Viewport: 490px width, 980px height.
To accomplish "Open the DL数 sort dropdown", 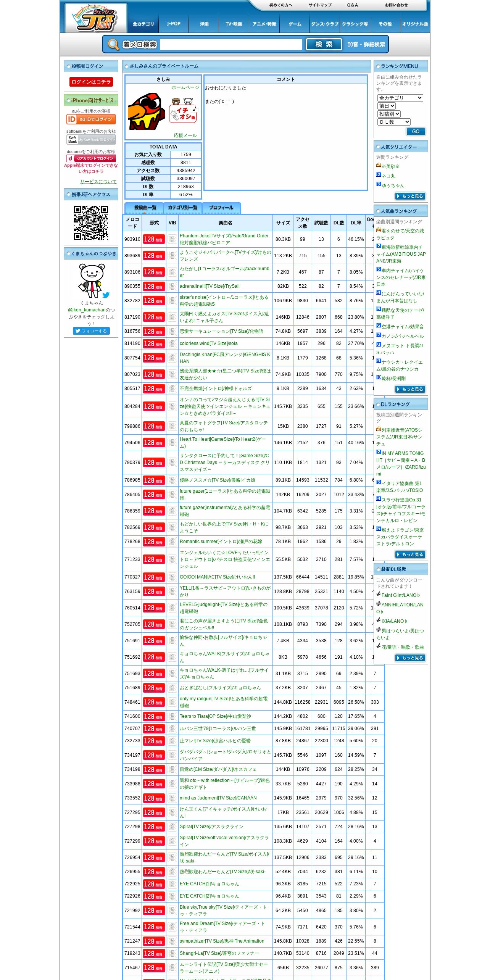I will click(x=394, y=122).
